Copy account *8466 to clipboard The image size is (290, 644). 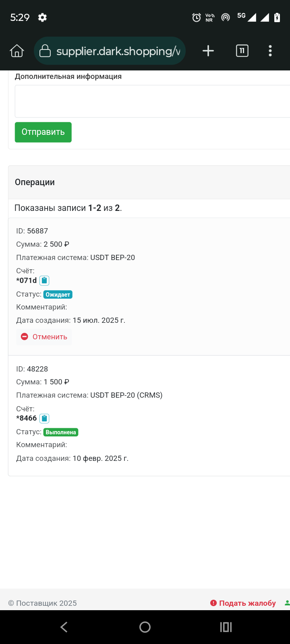[44, 418]
